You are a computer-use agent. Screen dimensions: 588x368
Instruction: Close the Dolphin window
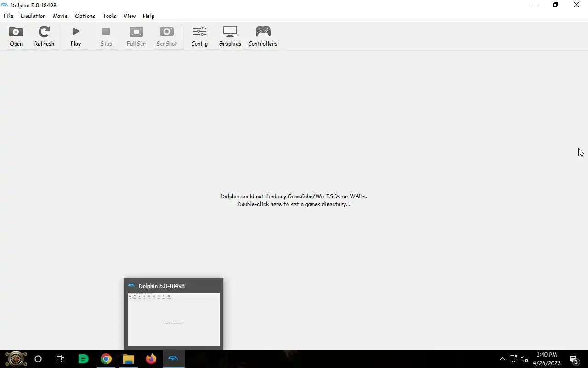577,5
